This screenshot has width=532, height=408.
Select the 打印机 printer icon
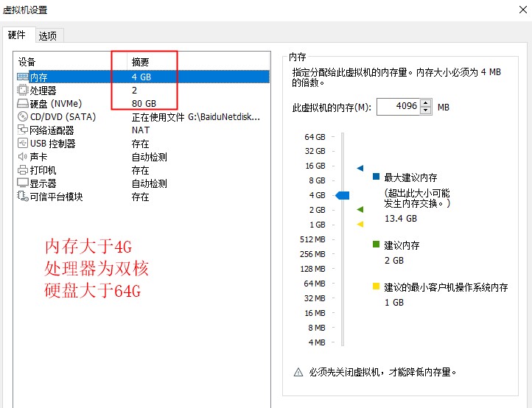point(23,169)
